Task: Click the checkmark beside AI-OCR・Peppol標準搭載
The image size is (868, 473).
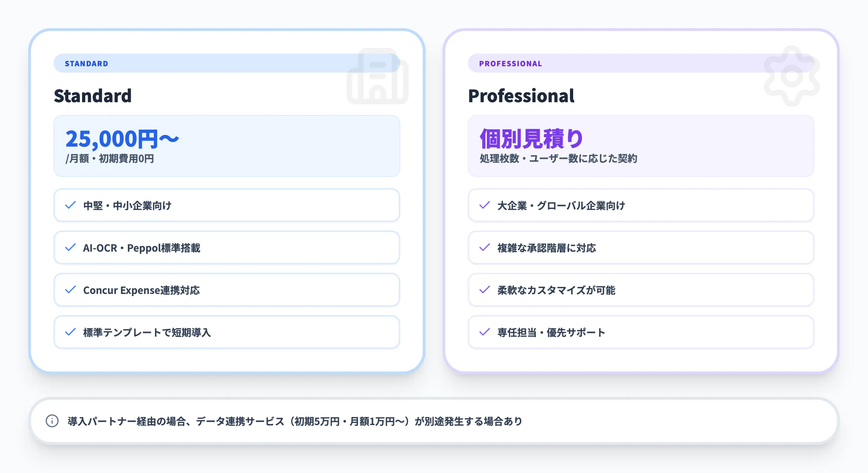Action: pyautogui.click(x=70, y=247)
